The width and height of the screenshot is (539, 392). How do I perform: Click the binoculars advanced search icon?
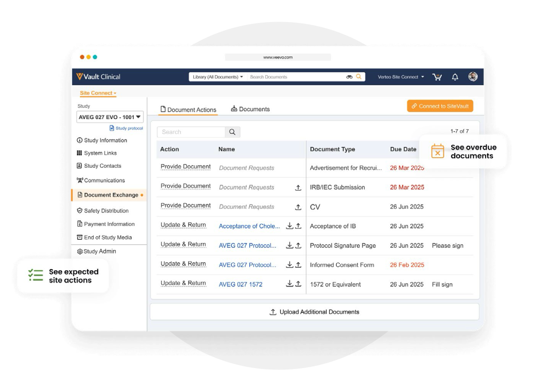[x=349, y=77]
